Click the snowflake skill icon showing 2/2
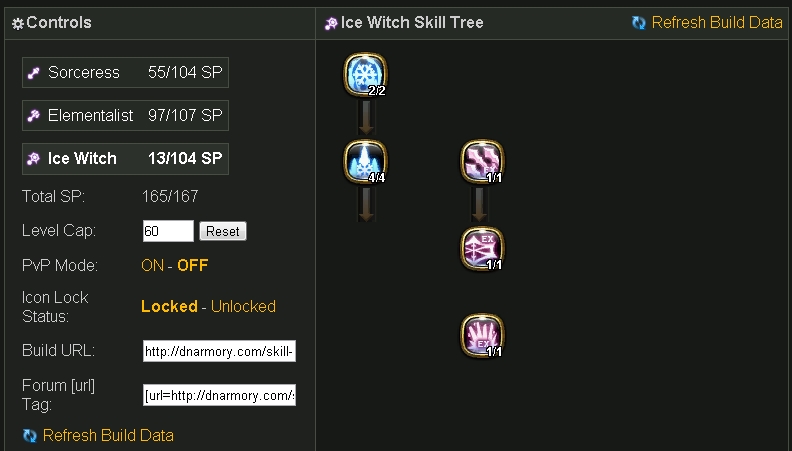792x451 pixels. click(x=365, y=74)
